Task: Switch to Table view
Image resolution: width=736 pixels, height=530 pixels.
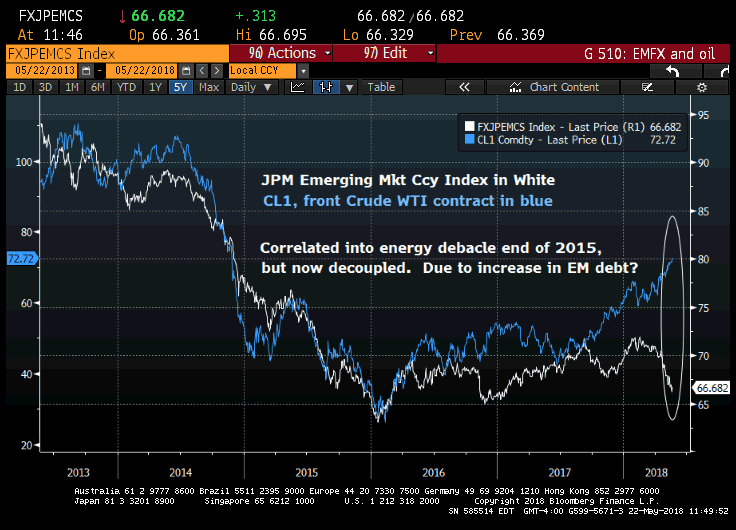Action: 381,87
